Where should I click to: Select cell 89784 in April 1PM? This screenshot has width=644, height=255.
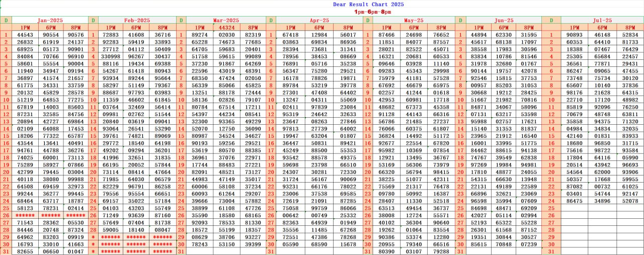[x=291, y=86]
